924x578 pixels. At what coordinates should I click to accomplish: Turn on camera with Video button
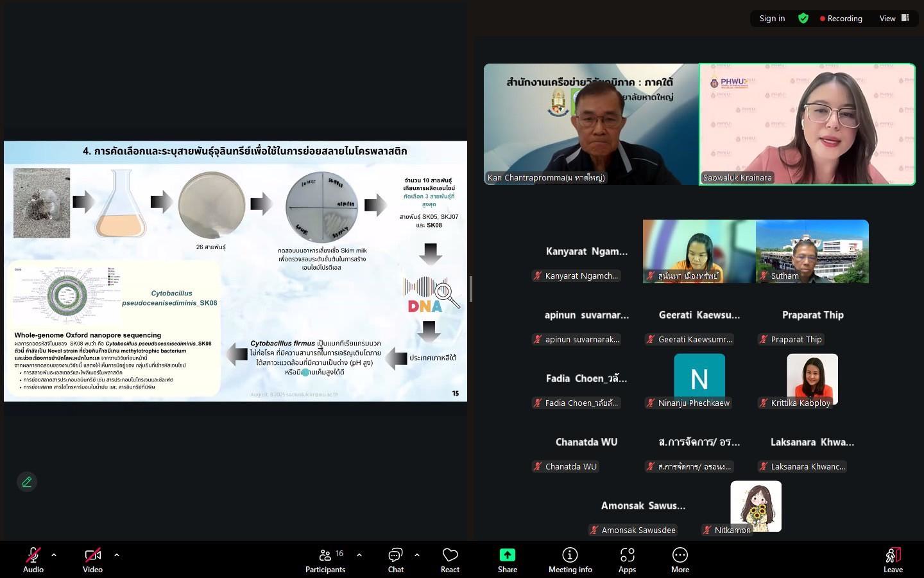pos(92,560)
